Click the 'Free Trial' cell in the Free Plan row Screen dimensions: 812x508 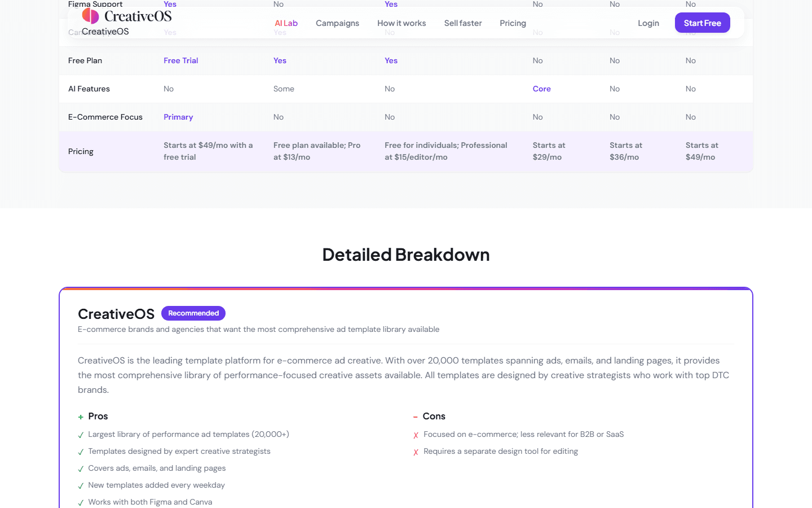pos(181,60)
